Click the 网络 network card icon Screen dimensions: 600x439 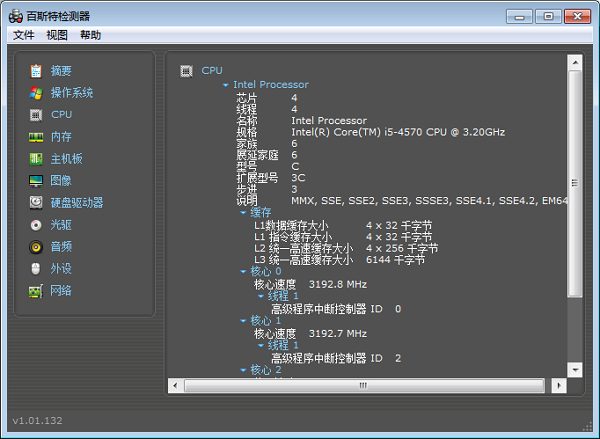36,291
